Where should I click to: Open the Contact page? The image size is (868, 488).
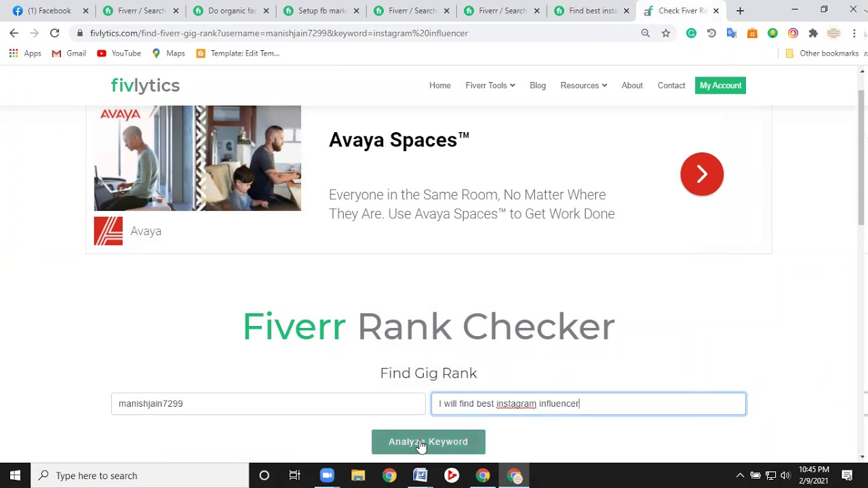671,85
